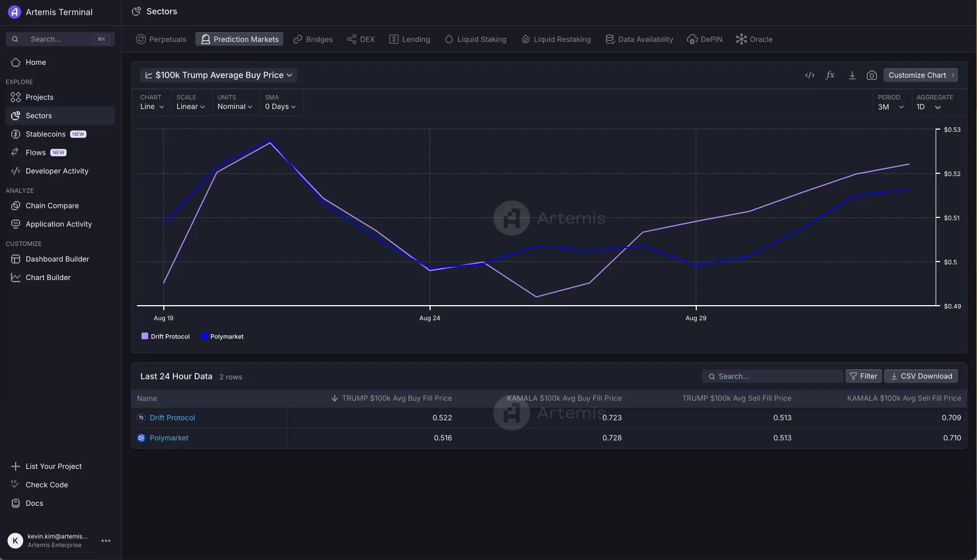Screen dimensions: 977x560
Task: Click the Application Activity icon
Action: 16,224
